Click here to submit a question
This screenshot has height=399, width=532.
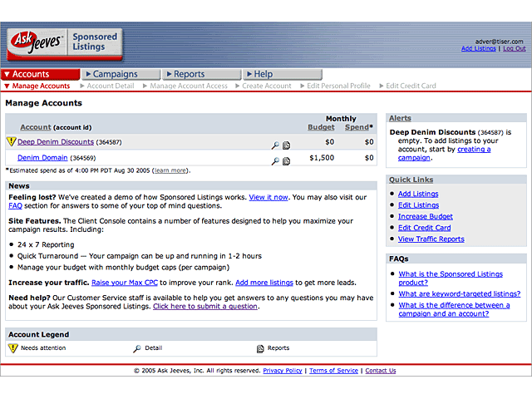click(205, 307)
